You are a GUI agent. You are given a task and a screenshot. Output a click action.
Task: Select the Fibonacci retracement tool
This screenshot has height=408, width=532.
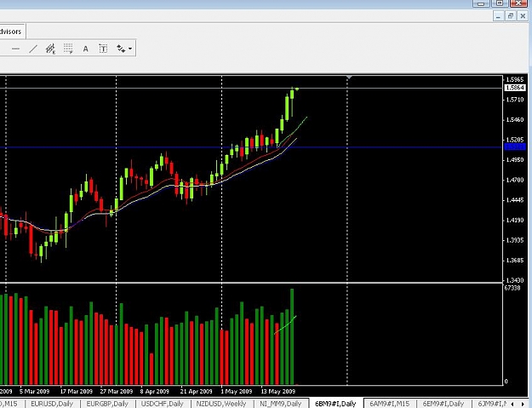click(x=68, y=49)
